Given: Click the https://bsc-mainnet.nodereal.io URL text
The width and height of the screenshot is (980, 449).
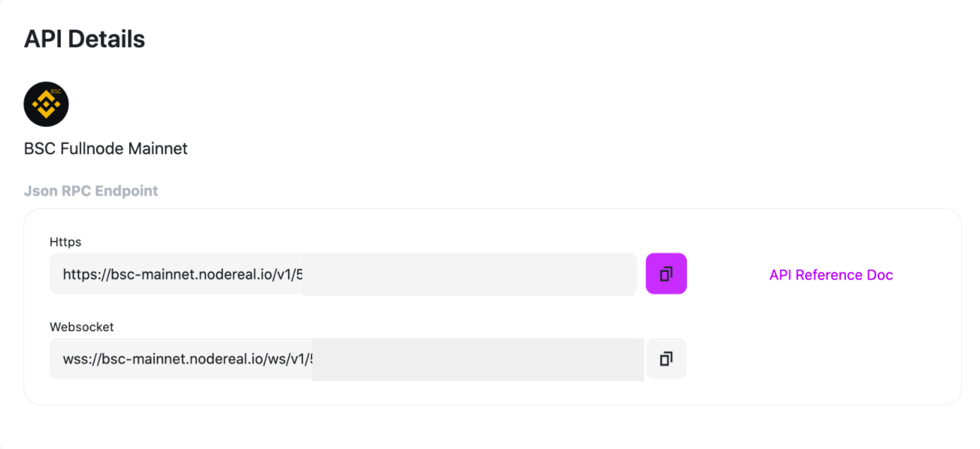Looking at the screenshot, I should pyautogui.click(x=182, y=274).
